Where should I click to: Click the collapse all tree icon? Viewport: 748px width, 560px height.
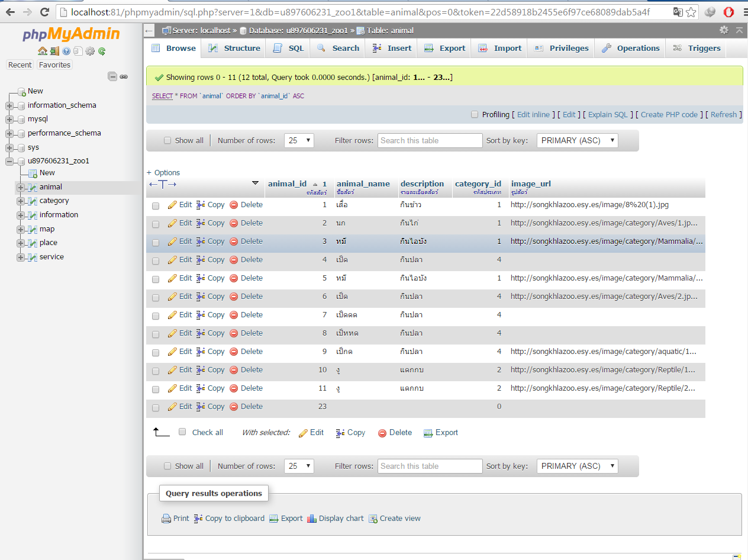pyautogui.click(x=112, y=76)
